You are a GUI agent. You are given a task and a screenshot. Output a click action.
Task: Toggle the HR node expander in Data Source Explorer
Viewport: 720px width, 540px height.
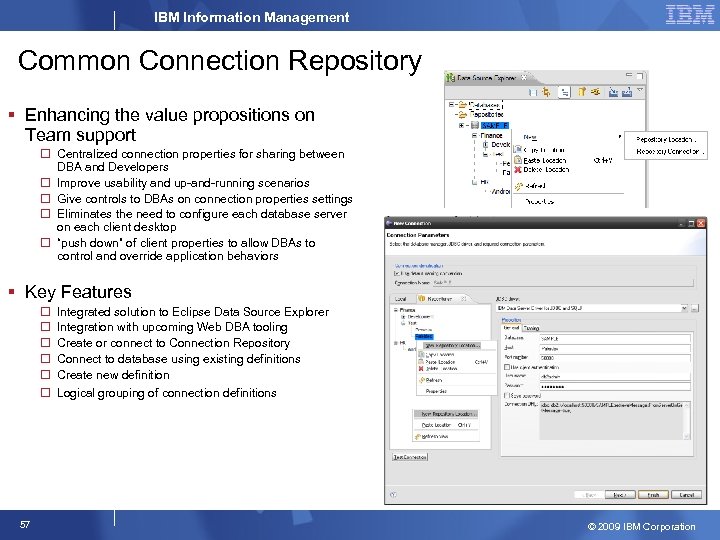pos(474,182)
